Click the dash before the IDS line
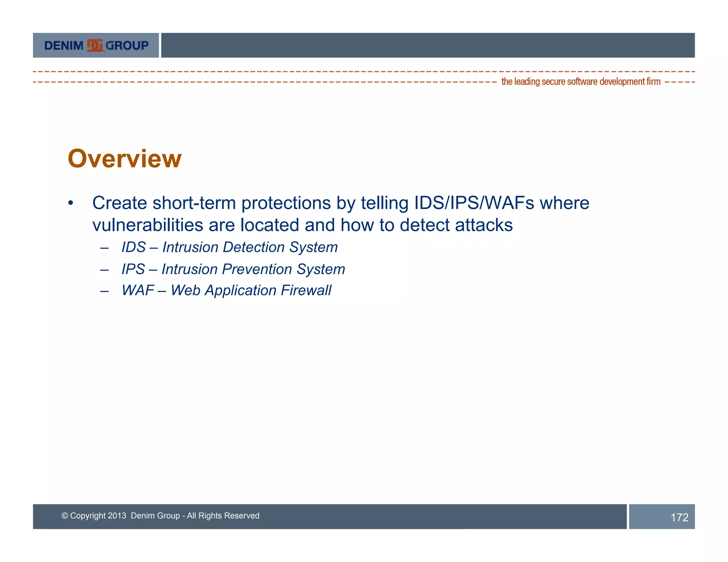Image resolution: width=728 pixels, height=562 pixels. pyautogui.click(x=104, y=248)
